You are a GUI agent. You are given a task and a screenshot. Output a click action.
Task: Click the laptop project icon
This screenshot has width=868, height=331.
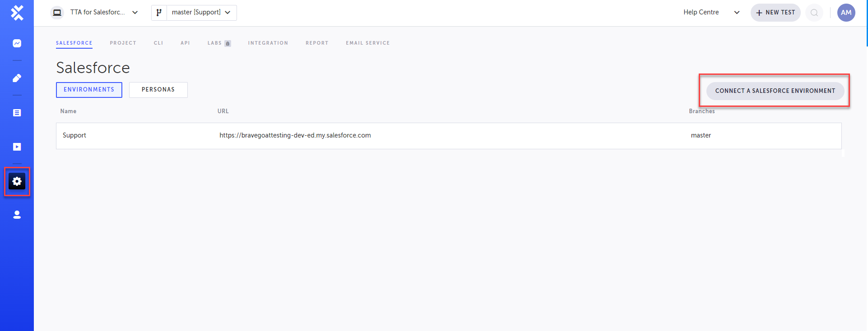coord(57,13)
